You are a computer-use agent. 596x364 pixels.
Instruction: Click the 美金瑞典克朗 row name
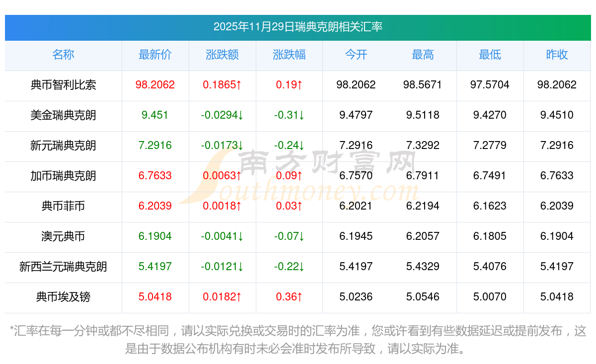coord(63,115)
